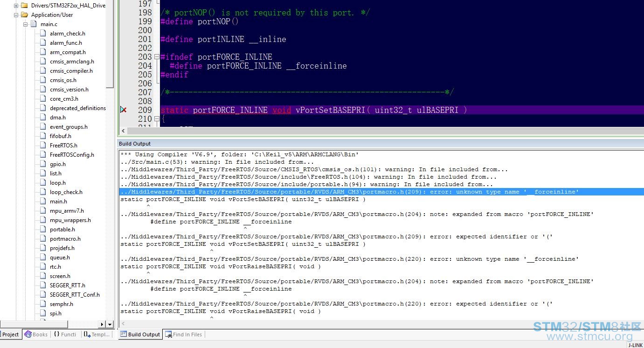
Task: Switch to the Books tab
Action: coord(36,334)
